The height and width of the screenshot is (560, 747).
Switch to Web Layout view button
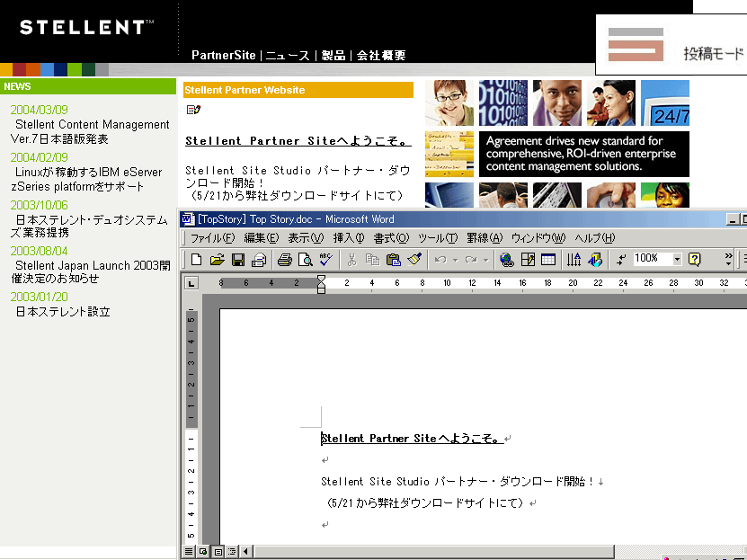click(203, 551)
